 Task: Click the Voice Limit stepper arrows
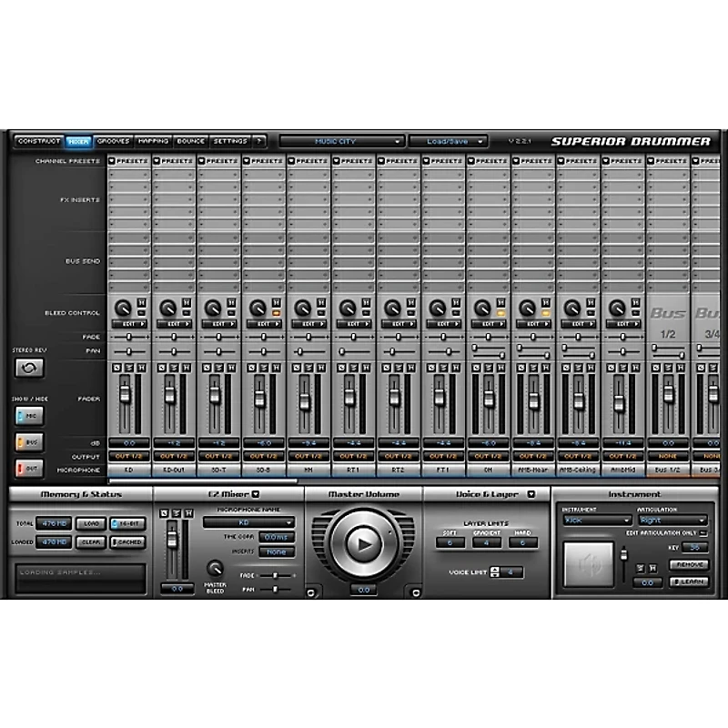point(495,572)
